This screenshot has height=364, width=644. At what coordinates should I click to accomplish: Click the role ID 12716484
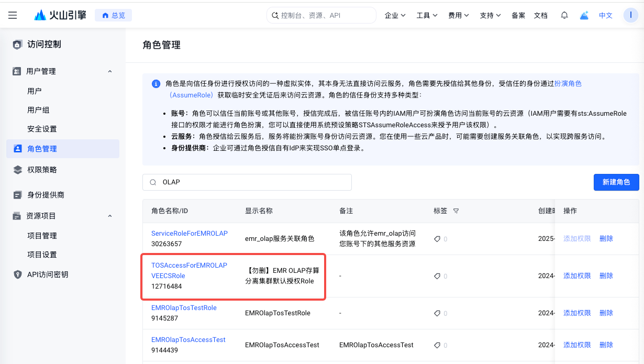(166, 286)
